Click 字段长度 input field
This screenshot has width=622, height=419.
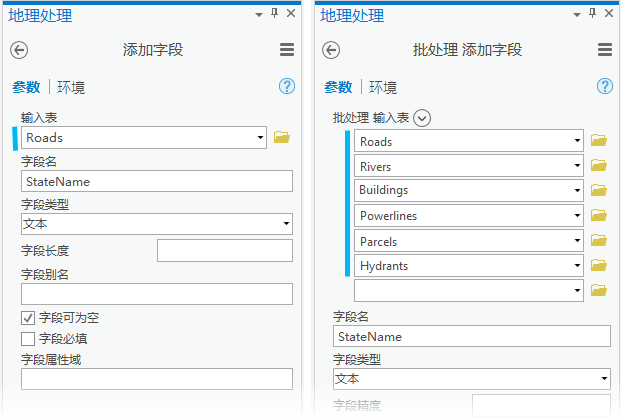click(224, 251)
